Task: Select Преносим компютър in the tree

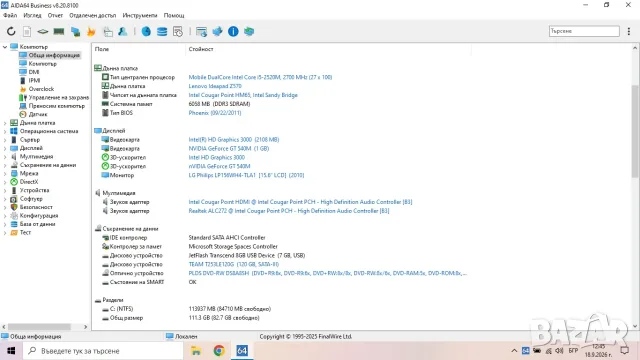Action: pos(57,106)
